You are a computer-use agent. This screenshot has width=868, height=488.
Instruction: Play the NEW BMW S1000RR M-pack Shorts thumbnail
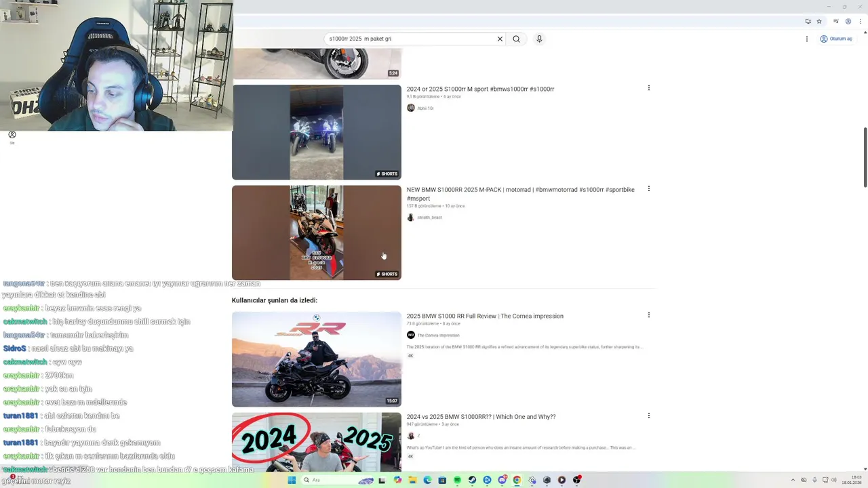317,232
